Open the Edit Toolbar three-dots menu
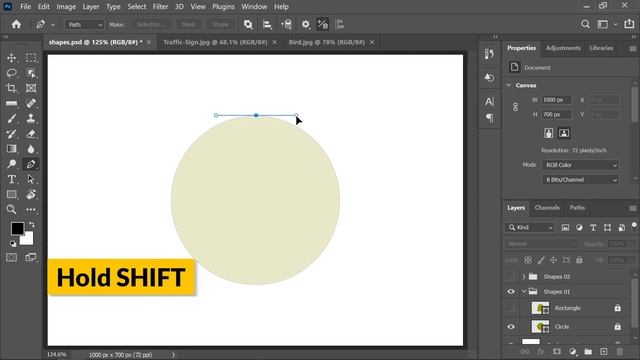The image size is (640, 360). (31, 209)
